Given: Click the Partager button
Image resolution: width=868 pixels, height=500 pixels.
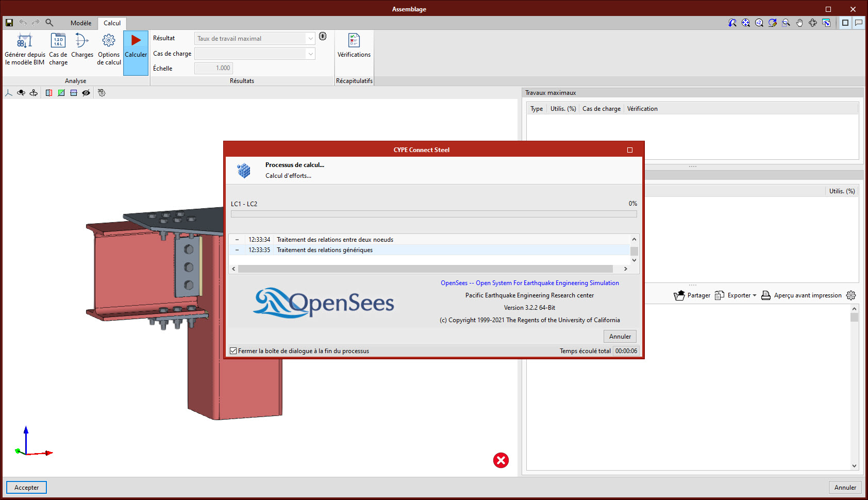Looking at the screenshot, I should click(x=692, y=295).
